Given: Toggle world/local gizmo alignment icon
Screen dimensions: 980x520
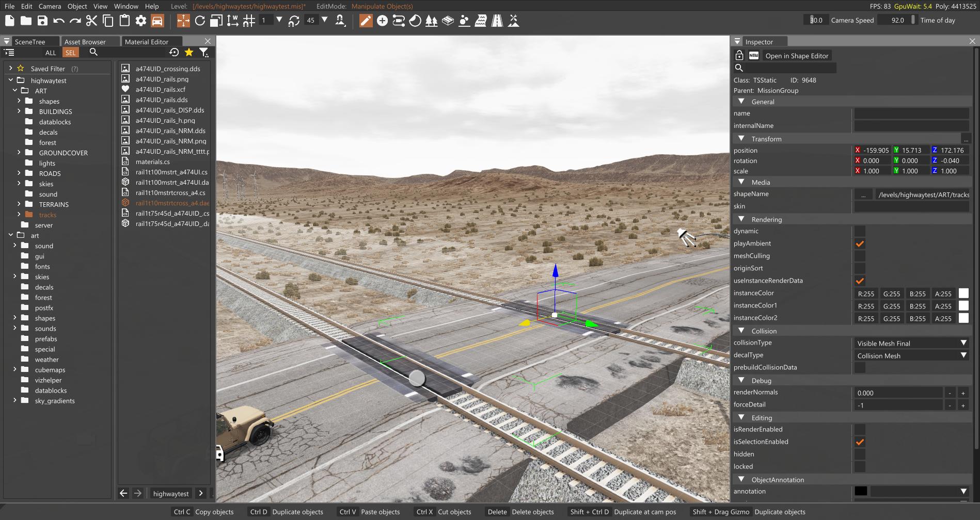Looking at the screenshot, I should coord(233,21).
